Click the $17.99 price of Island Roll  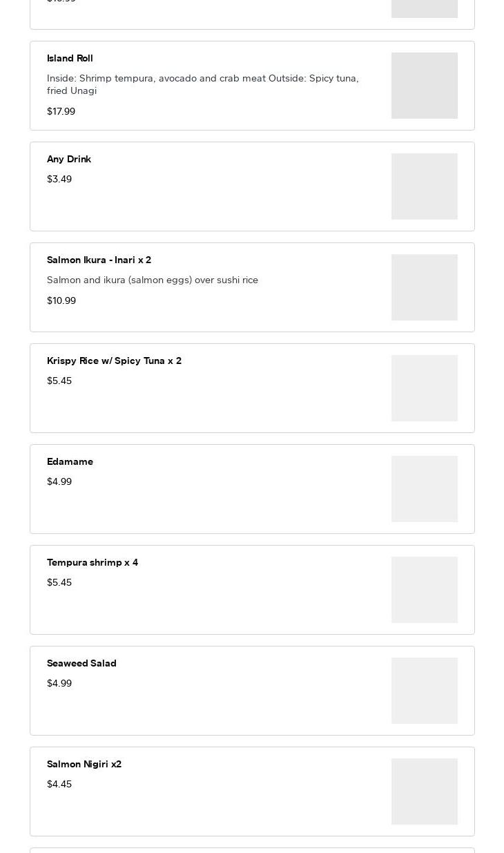click(61, 111)
